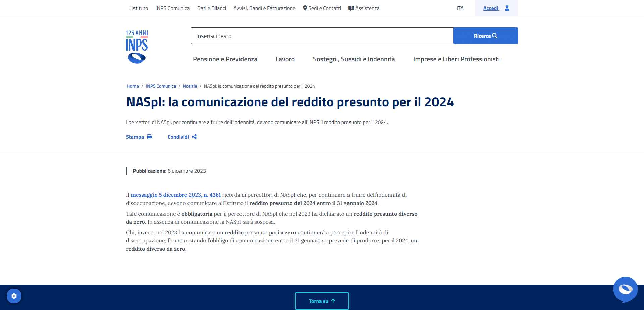
Task: Select Dati e Bilanci in top bar
Action: coord(212,8)
